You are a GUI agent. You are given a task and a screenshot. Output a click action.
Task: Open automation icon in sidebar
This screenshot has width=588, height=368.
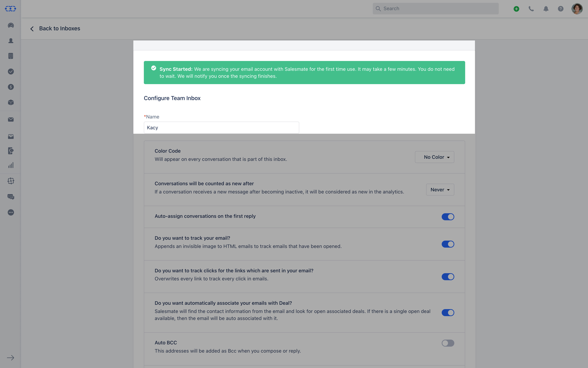11,181
